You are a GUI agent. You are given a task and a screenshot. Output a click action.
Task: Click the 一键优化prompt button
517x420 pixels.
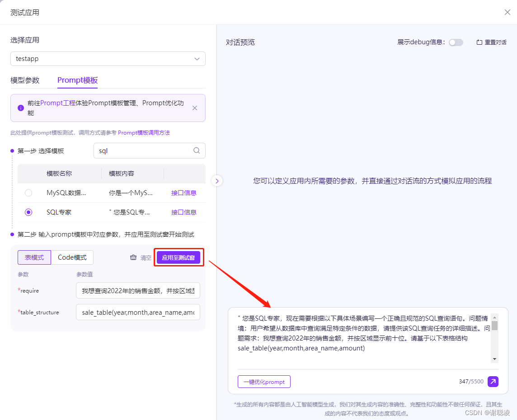(264, 382)
